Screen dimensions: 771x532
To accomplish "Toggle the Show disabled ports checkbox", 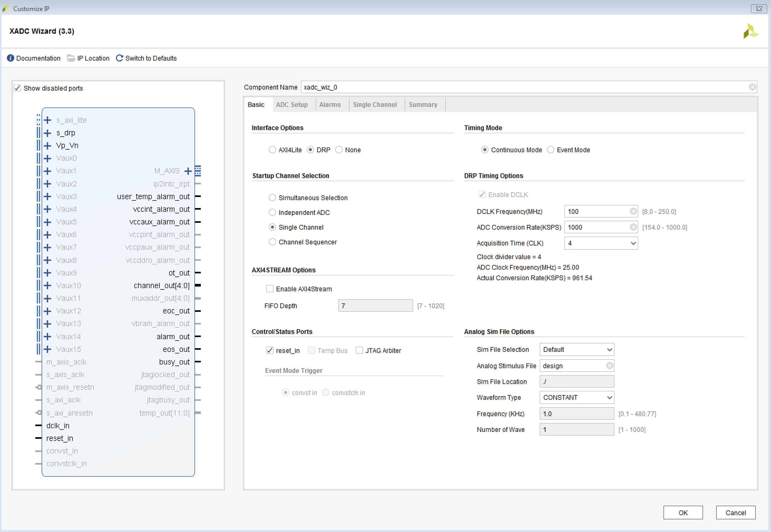I will tap(17, 88).
